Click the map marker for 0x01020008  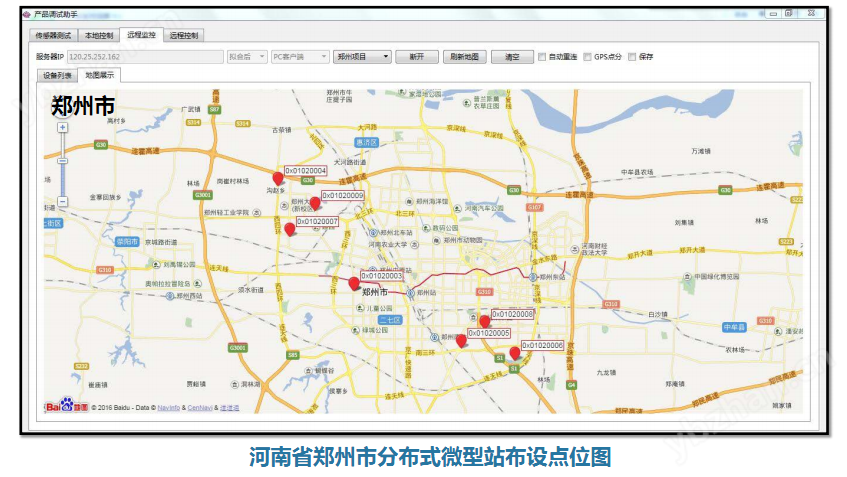tap(485, 322)
